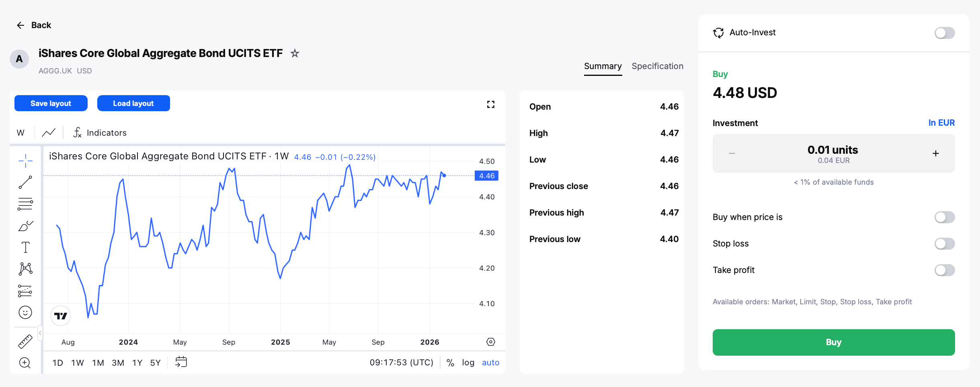
Task: Change chart style with line chart icon
Action: point(49,132)
